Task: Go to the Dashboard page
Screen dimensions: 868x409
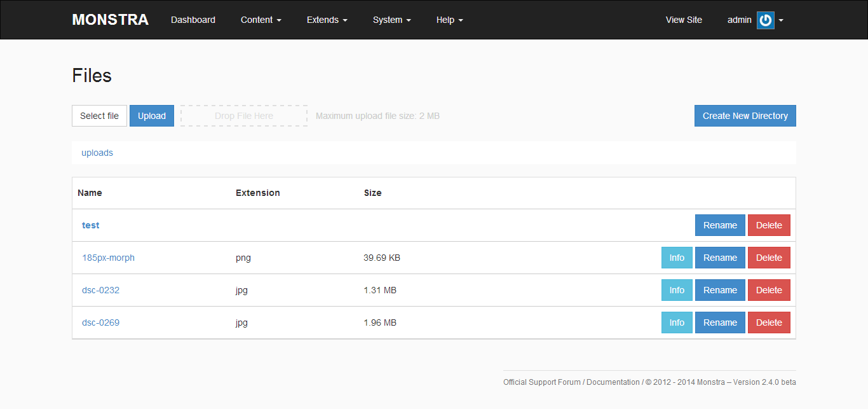Action: pos(193,20)
